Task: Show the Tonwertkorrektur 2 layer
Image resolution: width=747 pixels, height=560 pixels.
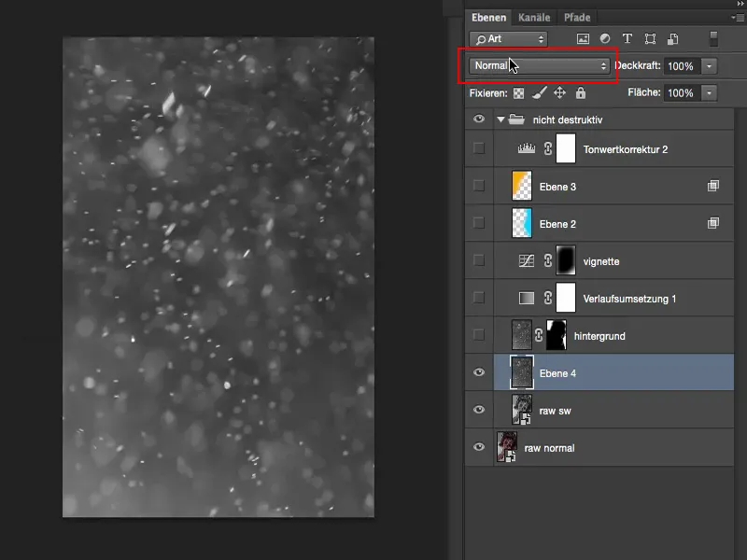Action: (479, 147)
